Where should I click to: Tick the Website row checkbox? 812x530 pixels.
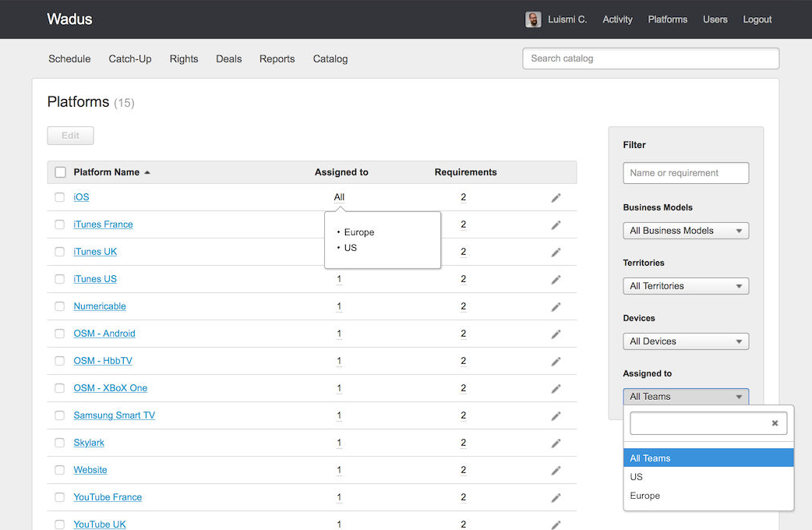pos(59,470)
